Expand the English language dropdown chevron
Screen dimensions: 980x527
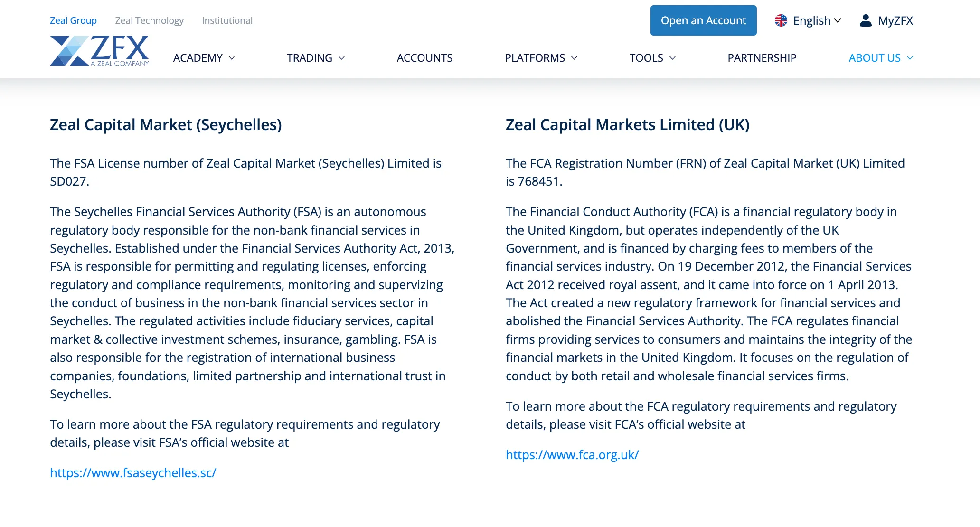pyautogui.click(x=838, y=20)
